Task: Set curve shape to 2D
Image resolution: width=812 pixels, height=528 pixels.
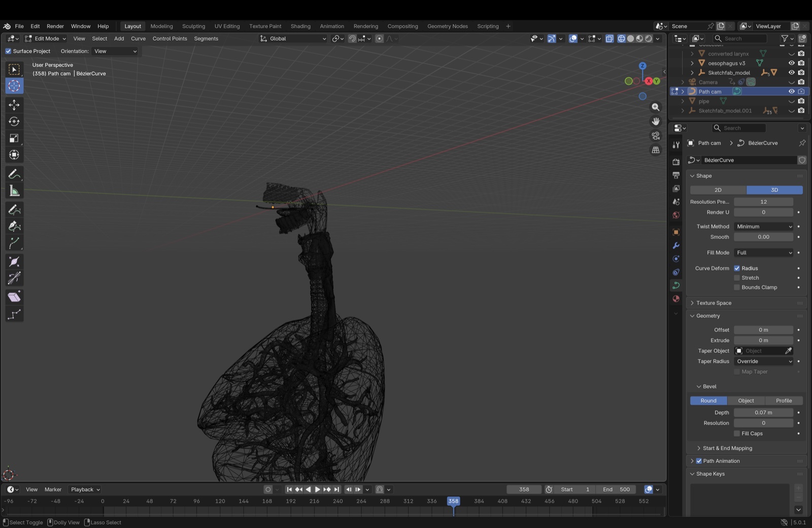Action: coord(718,190)
